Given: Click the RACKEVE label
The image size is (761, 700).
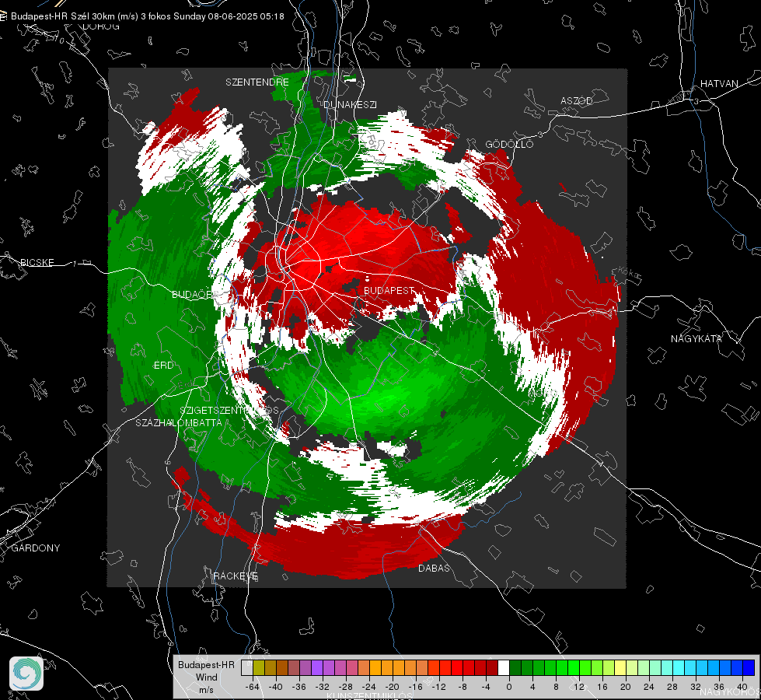Looking at the screenshot, I should coord(236,576).
